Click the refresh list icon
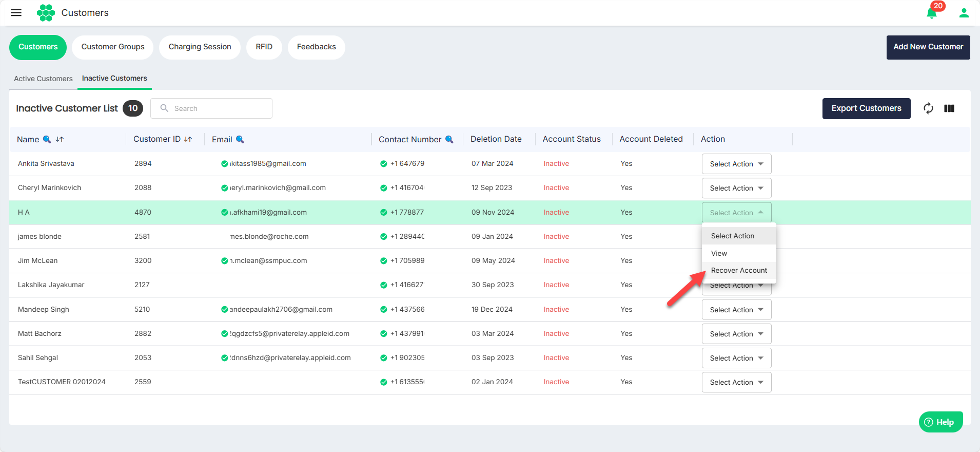This screenshot has height=452, width=980. click(x=928, y=108)
